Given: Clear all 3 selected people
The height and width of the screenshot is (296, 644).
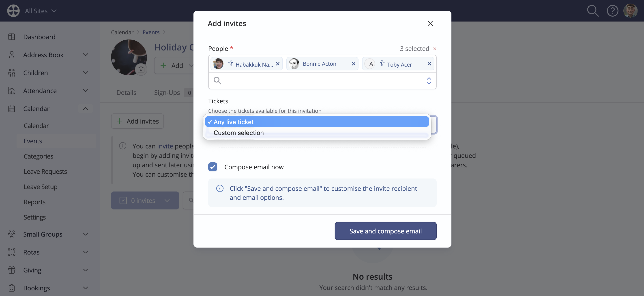Looking at the screenshot, I should click(x=435, y=49).
